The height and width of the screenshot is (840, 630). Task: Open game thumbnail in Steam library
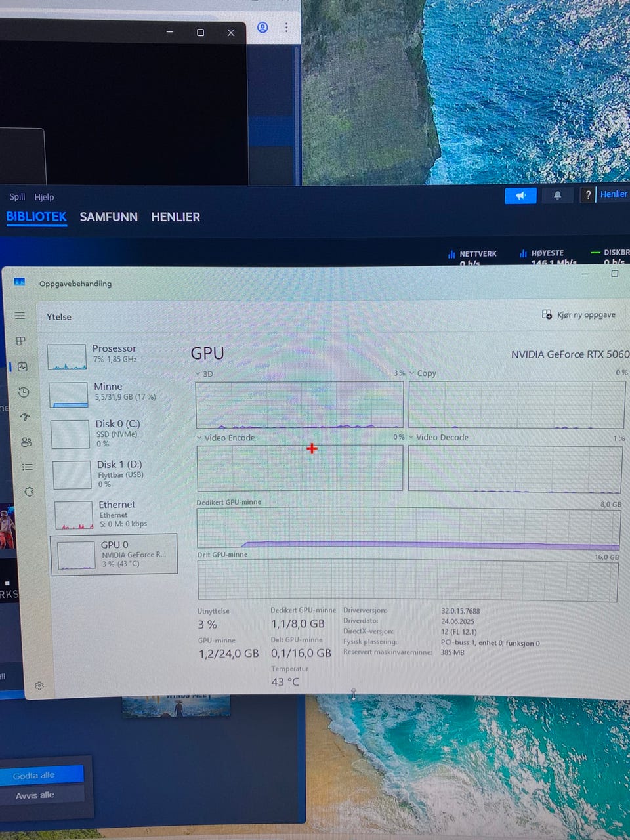coord(176,706)
